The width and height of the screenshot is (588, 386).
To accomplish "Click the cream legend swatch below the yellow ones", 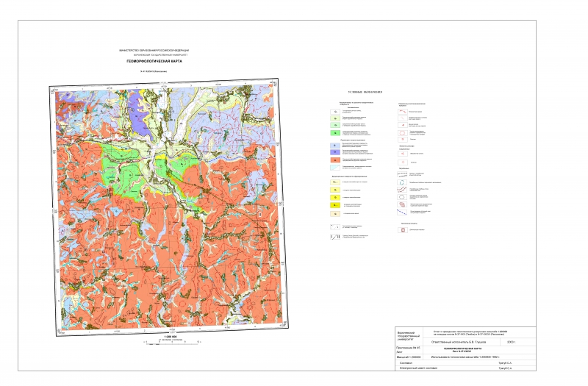I will click(335, 214).
